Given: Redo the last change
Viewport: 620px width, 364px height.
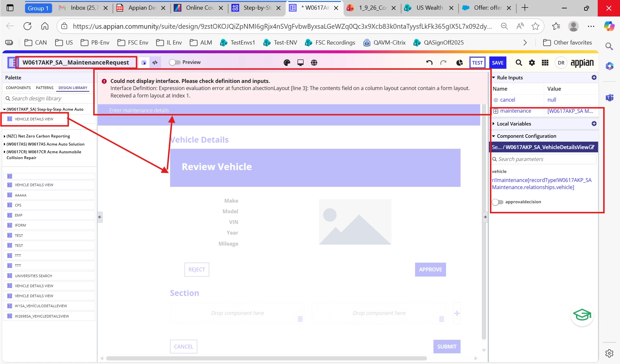Looking at the screenshot, I should click(x=443, y=63).
